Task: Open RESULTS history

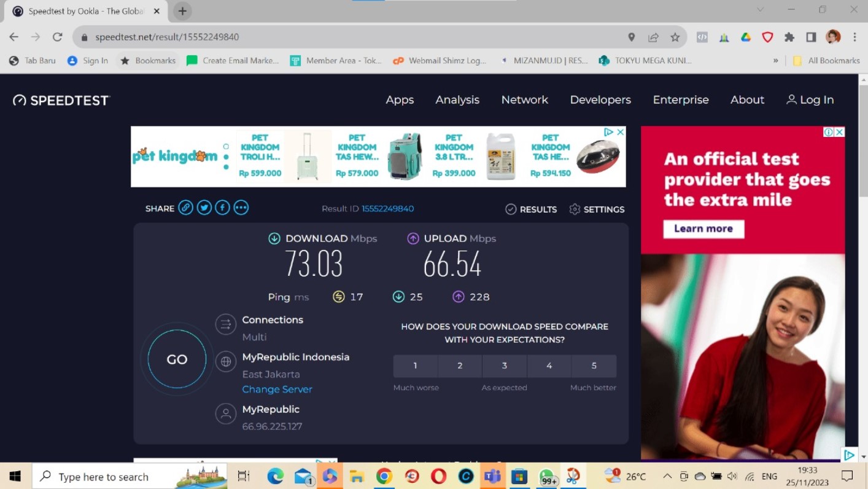Action: click(x=531, y=209)
